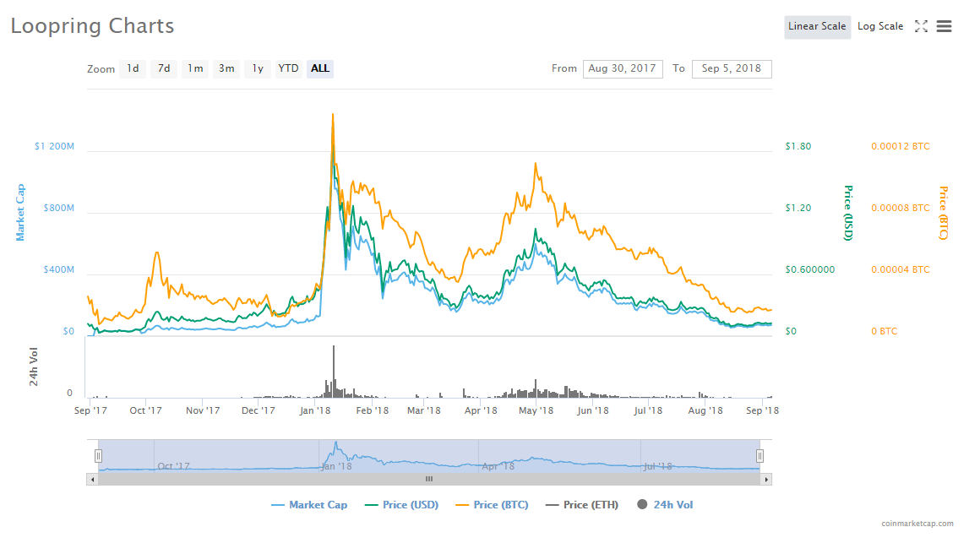Toggle Price (USD) series in legend
Viewport: 980px width, 543px height.
pos(402,505)
